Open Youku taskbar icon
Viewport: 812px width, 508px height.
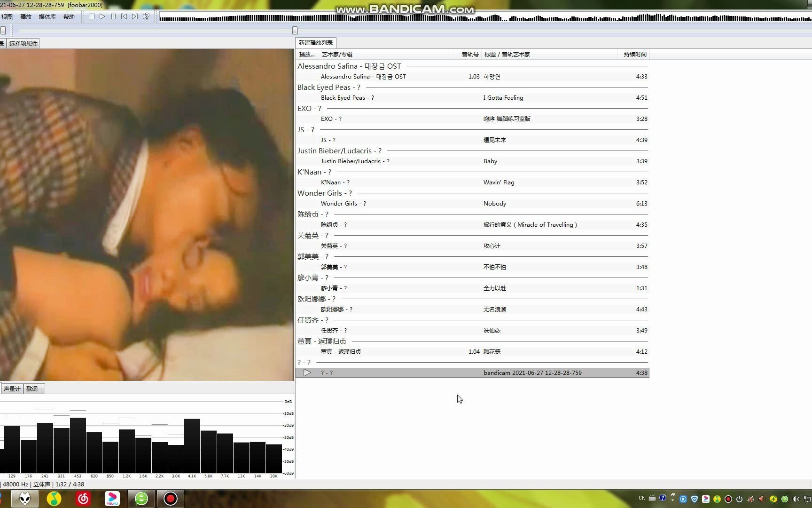pyautogui.click(x=112, y=498)
